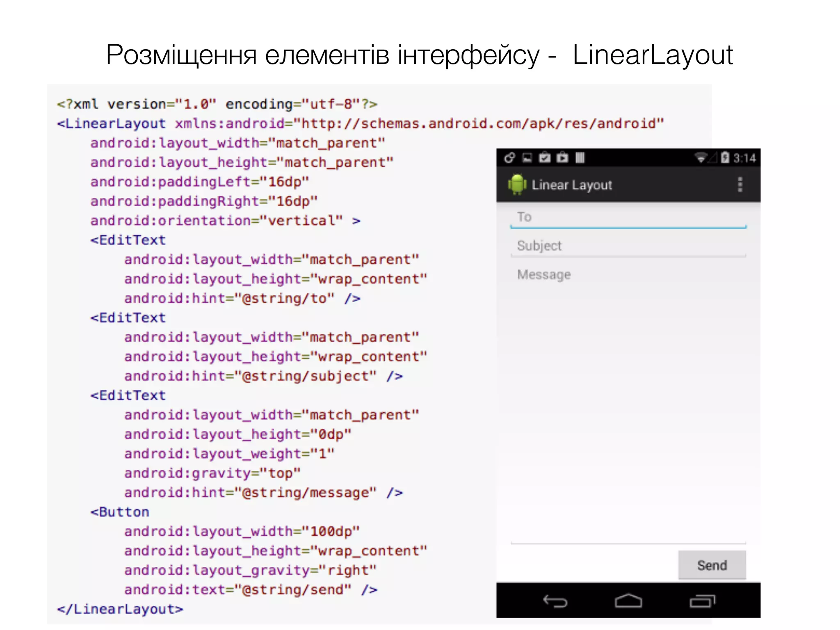840x630 pixels.
Task: Open the three-dot overflow menu
Action: pyautogui.click(x=740, y=185)
